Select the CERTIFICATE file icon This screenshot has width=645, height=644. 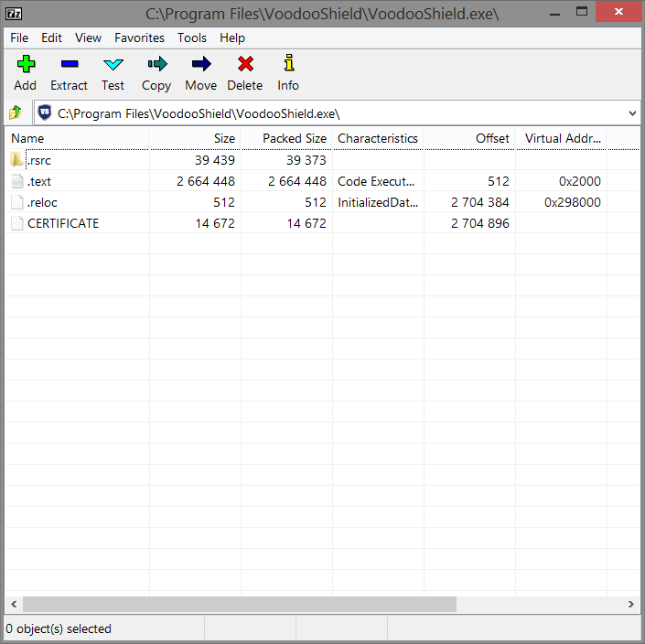[x=16, y=223]
